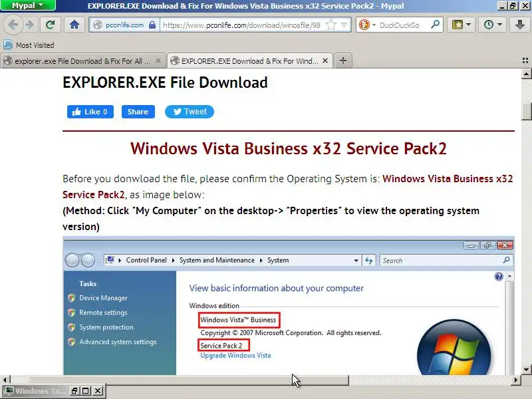Open a new tab with plus button

tap(343, 61)
